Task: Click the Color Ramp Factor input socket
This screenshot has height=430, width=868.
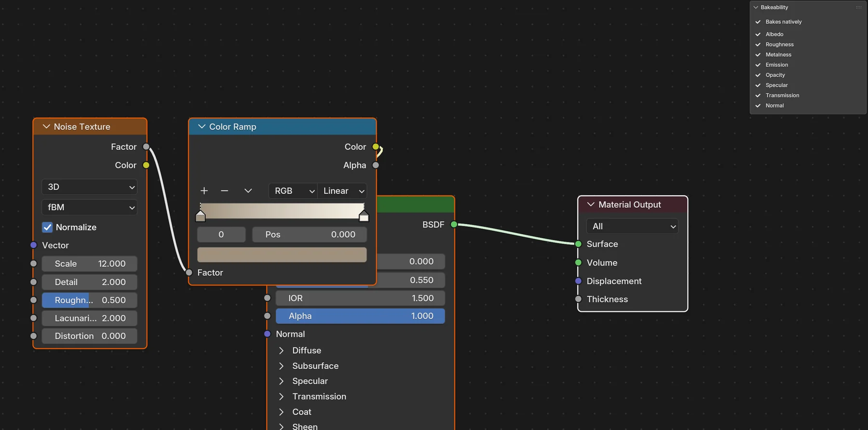Action: (189, 272)
